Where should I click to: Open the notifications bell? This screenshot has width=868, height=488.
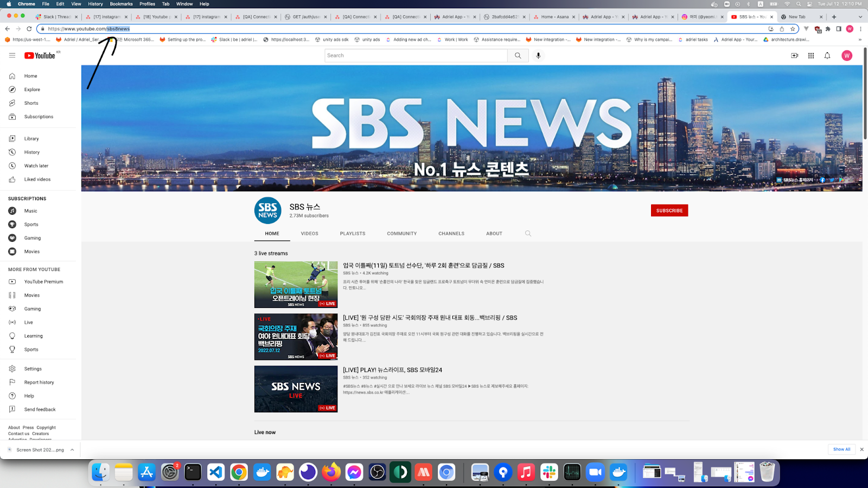click(x=827, y=55)
